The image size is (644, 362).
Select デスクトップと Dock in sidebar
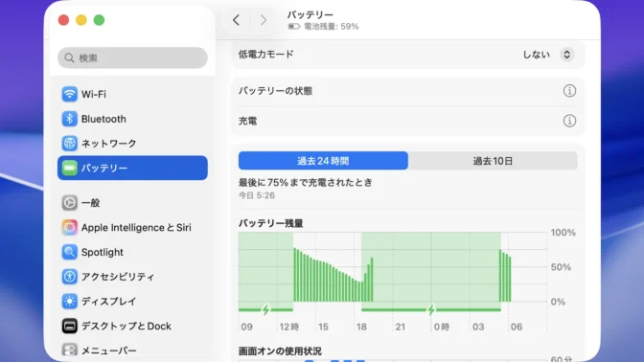126,326
